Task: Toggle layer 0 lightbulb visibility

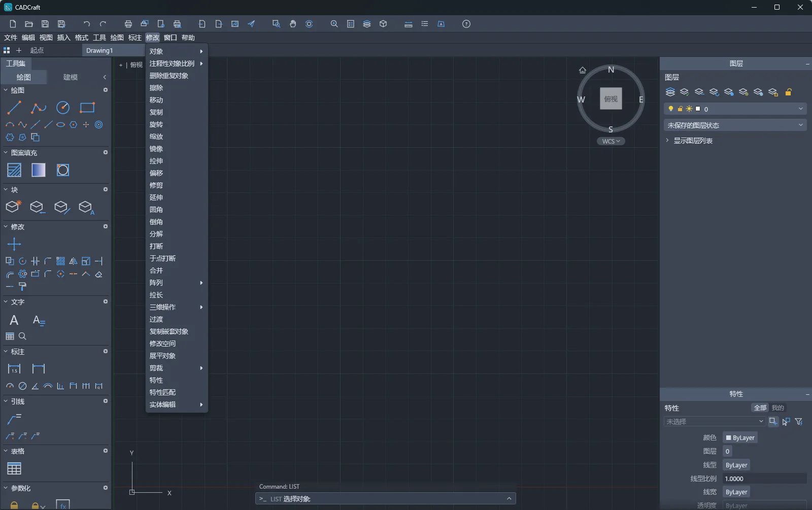Action: tap(671, 109)
